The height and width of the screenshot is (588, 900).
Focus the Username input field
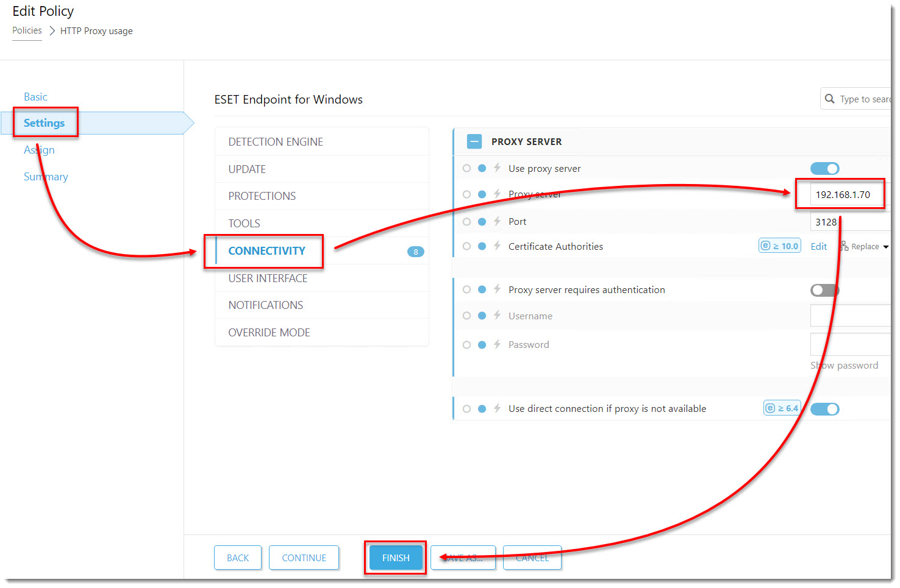850,316
